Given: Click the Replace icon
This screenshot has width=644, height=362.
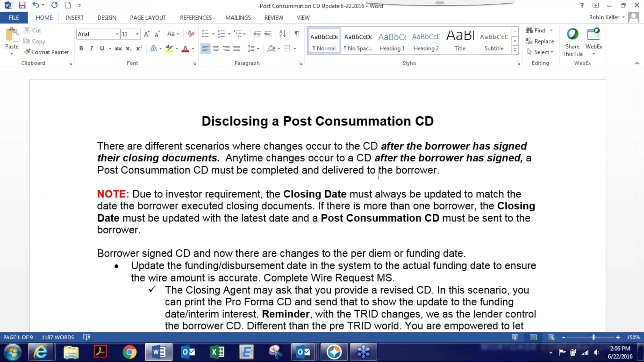Looking at the screenshot, I should 540,41.
